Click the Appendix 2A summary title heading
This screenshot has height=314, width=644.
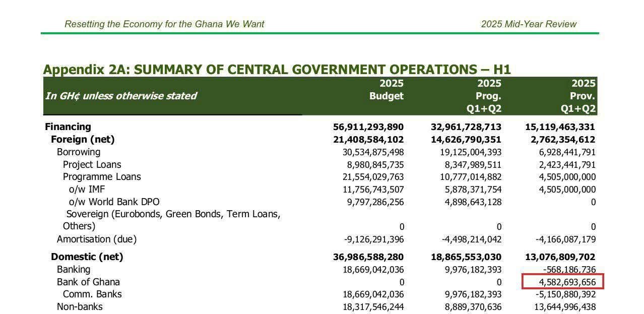[277, 70]
